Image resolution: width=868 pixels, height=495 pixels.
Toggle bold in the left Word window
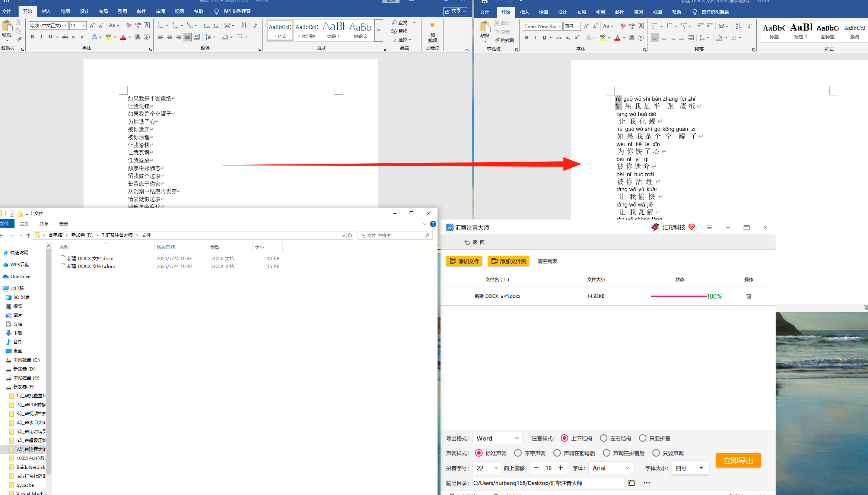32,37
